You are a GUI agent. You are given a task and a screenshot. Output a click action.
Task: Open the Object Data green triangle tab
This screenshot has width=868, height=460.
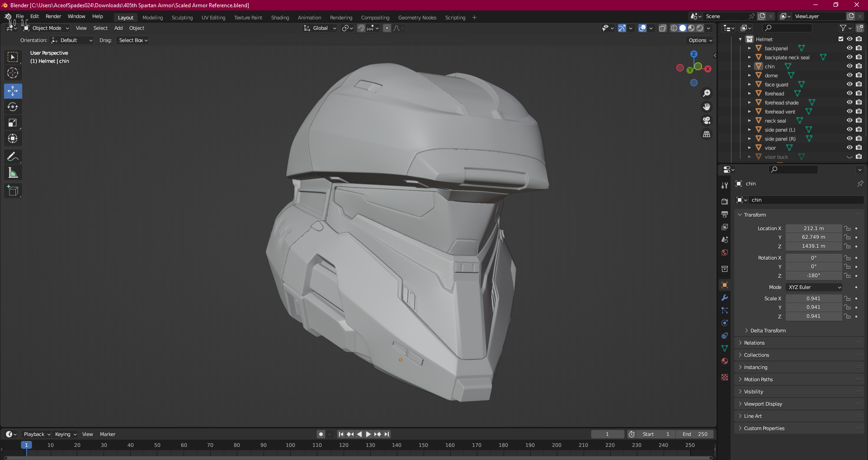tap(725, 348)
